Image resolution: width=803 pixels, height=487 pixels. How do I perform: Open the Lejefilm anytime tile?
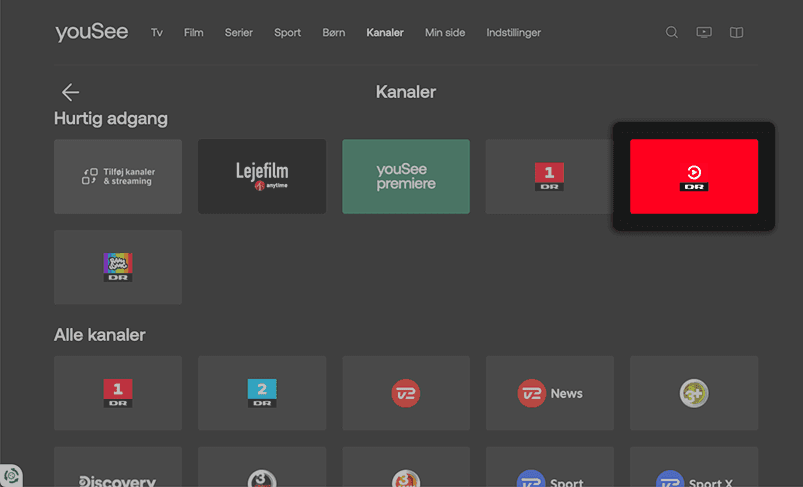262,177
